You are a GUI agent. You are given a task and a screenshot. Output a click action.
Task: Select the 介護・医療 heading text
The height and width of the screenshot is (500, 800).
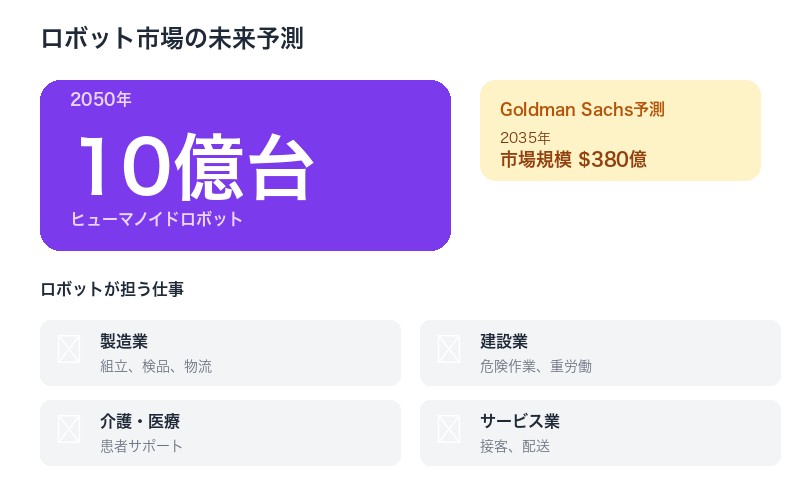pyautogui.click(x=140, y=422)
